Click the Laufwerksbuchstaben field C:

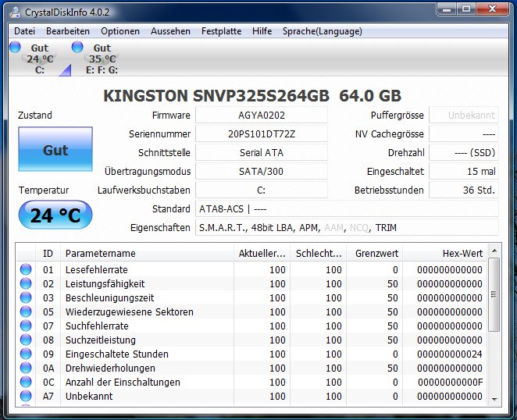pyautogui.click(x=262, y=190)
